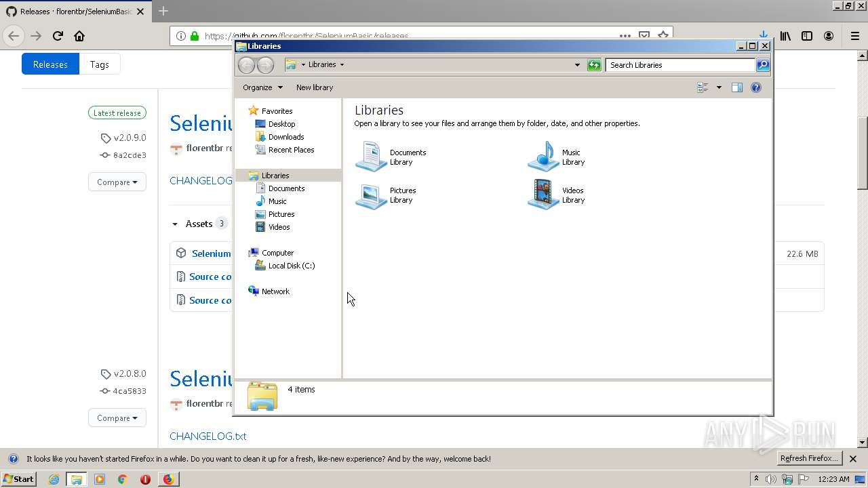Go to Firefox home page
Viewport: 868px width, 488px height.
click(x=79, y=36)
